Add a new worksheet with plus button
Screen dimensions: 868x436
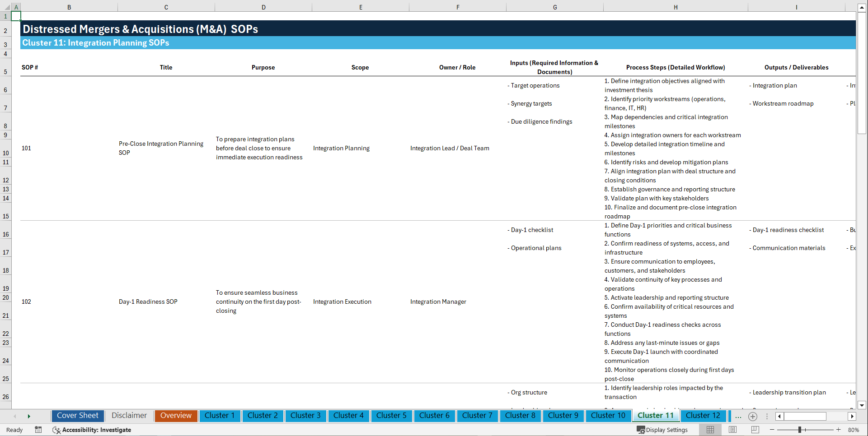coord(752,416)
